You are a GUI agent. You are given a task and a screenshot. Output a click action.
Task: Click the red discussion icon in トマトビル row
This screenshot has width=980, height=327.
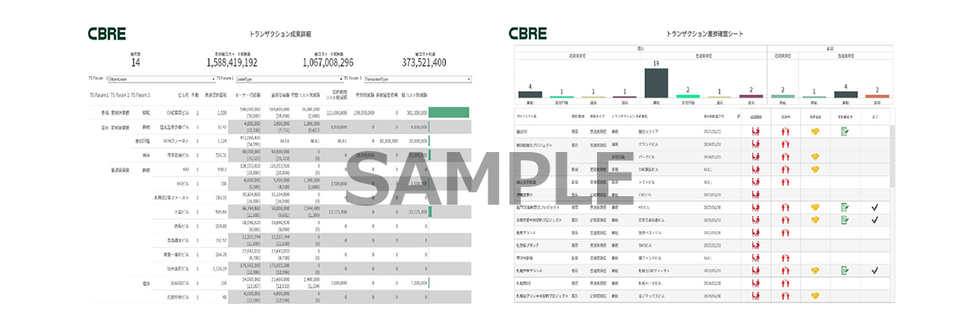pyautogui.click(x=755, y=181)
